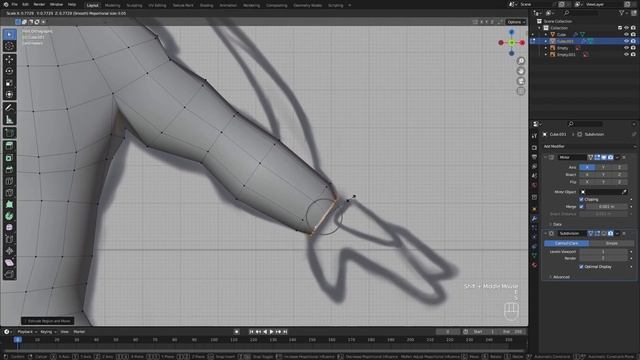640x360 pixels.
Task: Open the File menu
Action: (15, 4)
